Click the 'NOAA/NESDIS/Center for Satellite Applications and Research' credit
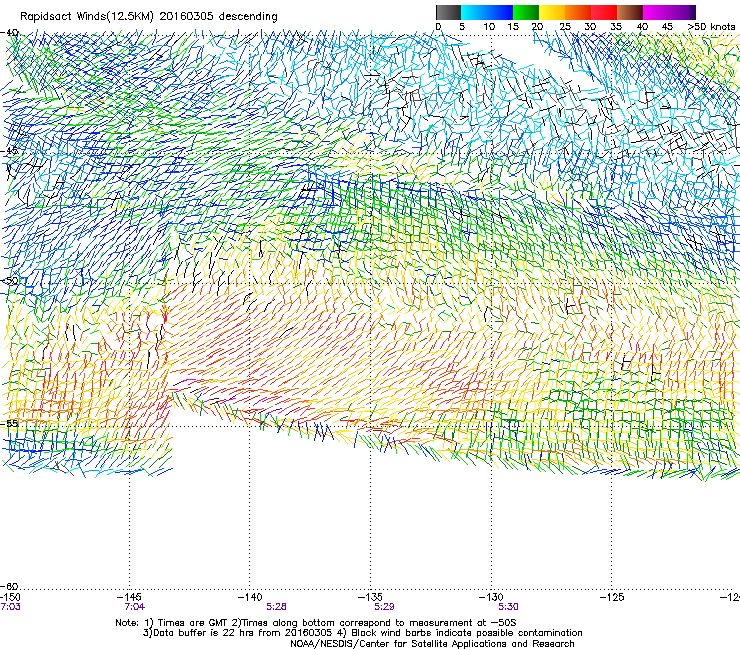The width and height of the screenshot is (740, 650). [432, 644]
